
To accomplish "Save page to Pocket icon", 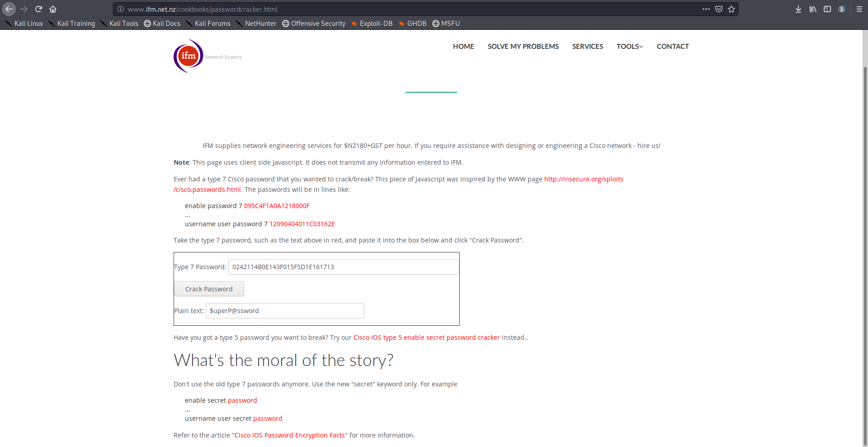I will 719,9.
